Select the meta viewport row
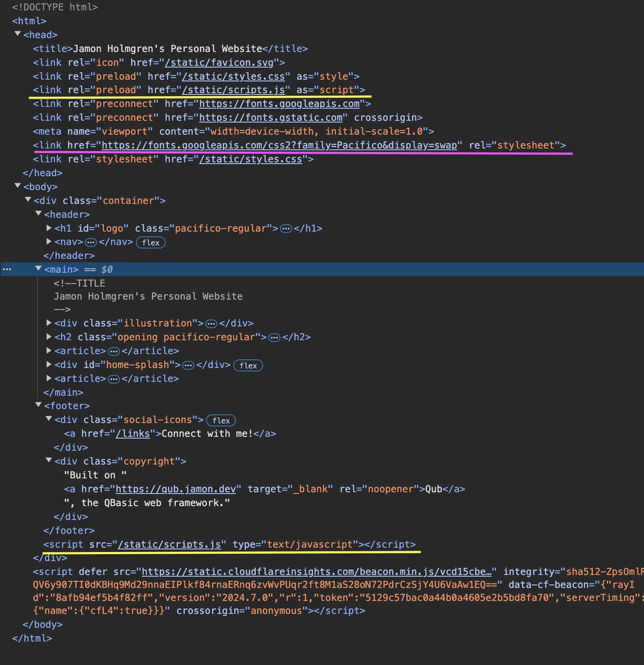This screenshot has height=665, width=644. point(233,131)
